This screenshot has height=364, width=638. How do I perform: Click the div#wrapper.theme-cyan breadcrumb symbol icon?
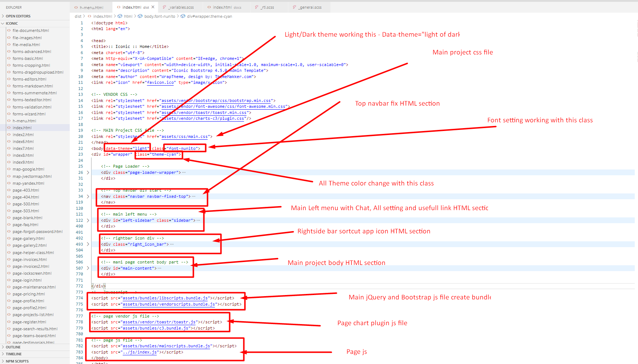(183, 16)
